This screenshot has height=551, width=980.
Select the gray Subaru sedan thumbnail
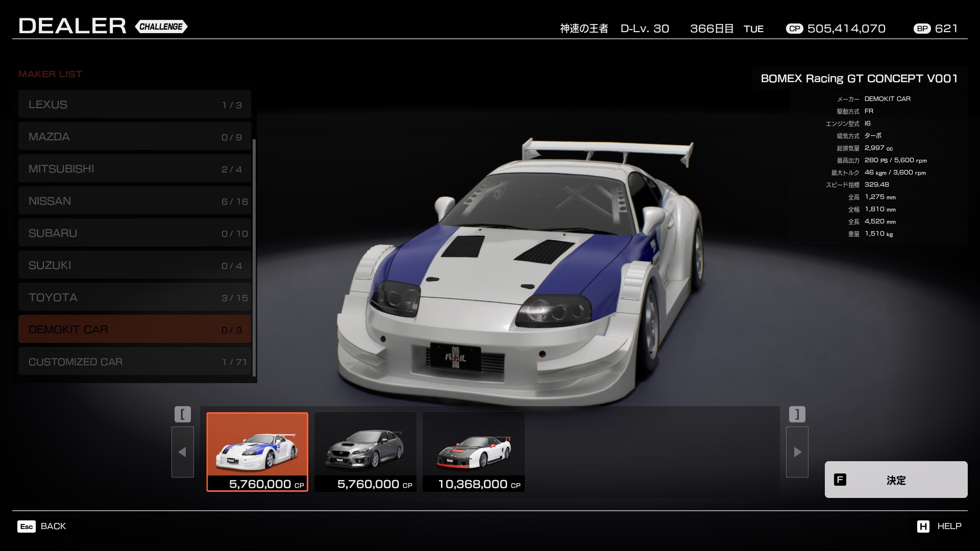pyautogui.click(x=365, y=452)
